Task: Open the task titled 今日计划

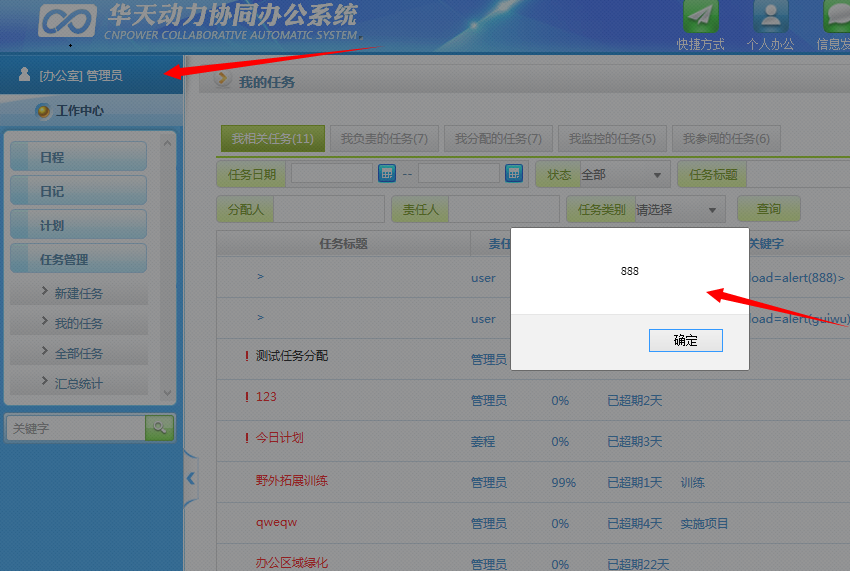Action: click(x=280, y=438)
